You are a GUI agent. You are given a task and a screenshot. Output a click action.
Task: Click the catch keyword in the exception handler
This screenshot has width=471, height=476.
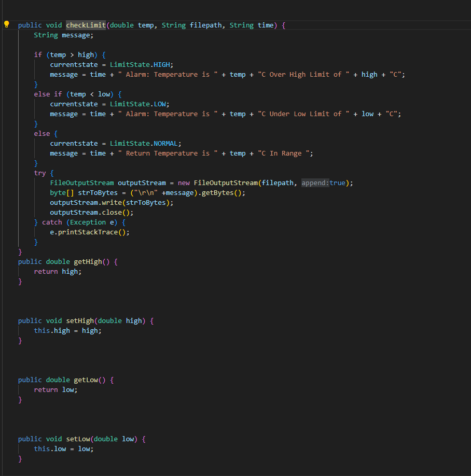point(52,222)
